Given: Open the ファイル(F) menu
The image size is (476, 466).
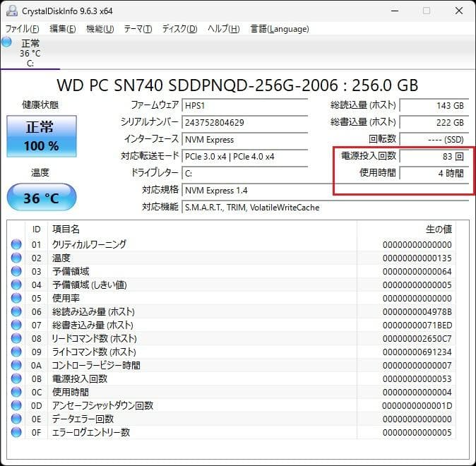Looking at the screenshot, I should point(22,29).
